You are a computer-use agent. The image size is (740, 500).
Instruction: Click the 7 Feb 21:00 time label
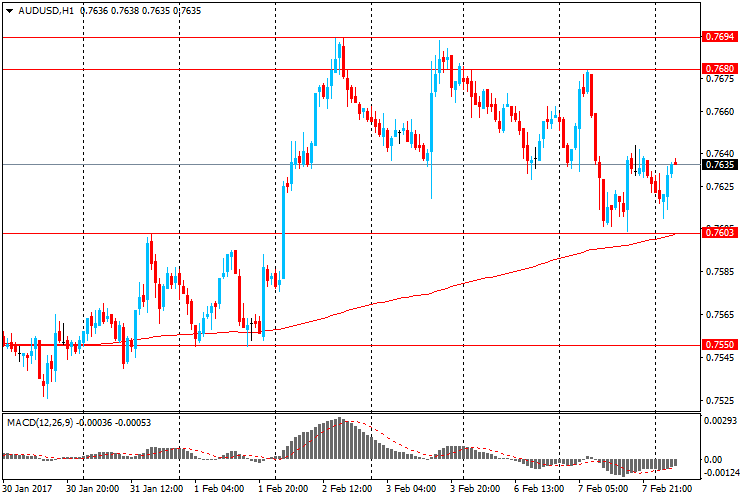(667, 488)
